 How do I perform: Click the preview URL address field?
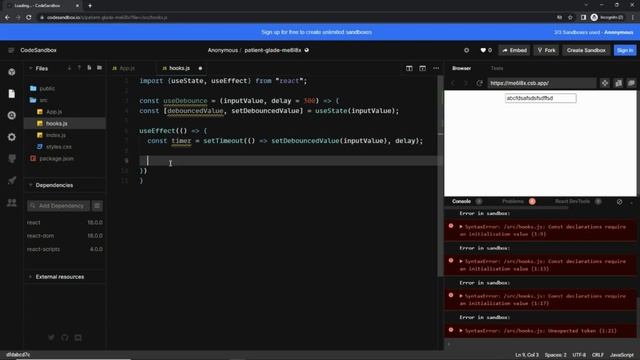point(541,83)
